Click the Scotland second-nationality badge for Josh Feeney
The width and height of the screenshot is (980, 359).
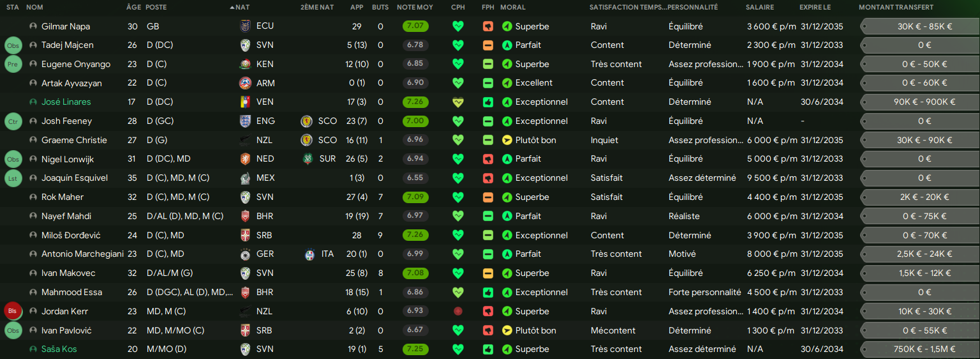point(307,121)
